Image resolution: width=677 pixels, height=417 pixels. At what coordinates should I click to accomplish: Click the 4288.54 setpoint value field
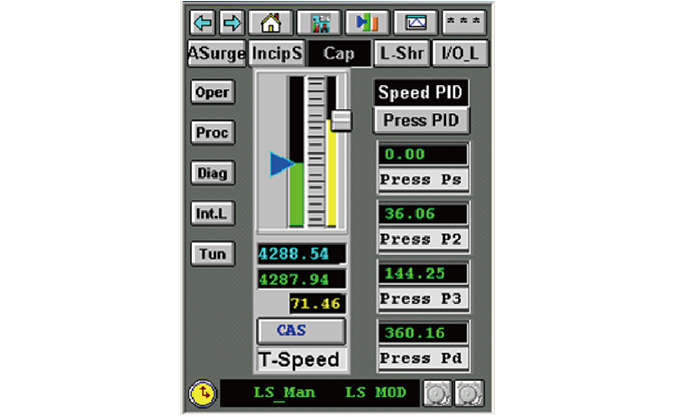point(301,254)
